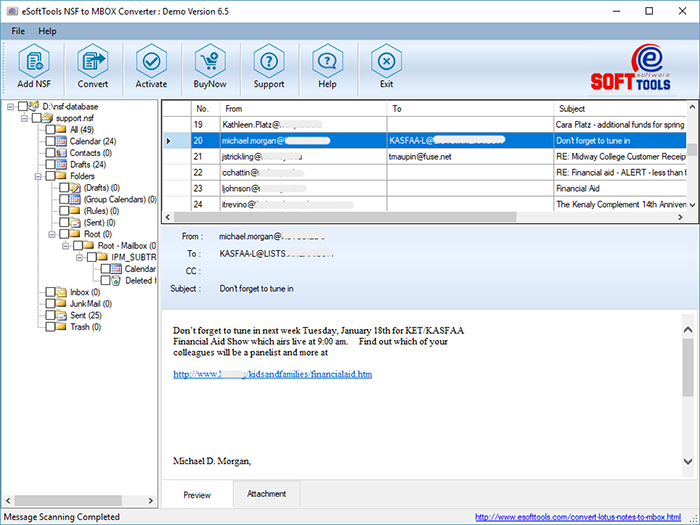Check the Calendar (24) folder checkbox
Image resolution: width=700 pixels, height=525 pixels.
tap(49, 141)
